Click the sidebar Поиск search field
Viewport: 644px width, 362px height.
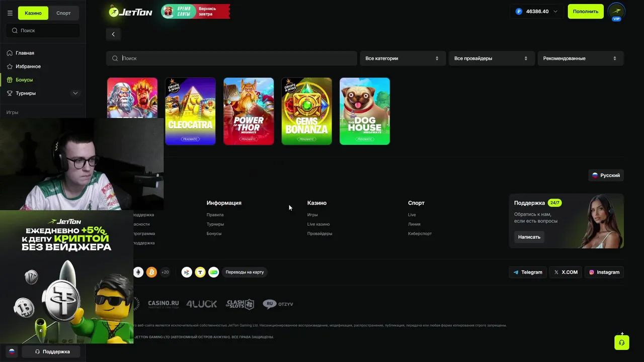point(43,31)
